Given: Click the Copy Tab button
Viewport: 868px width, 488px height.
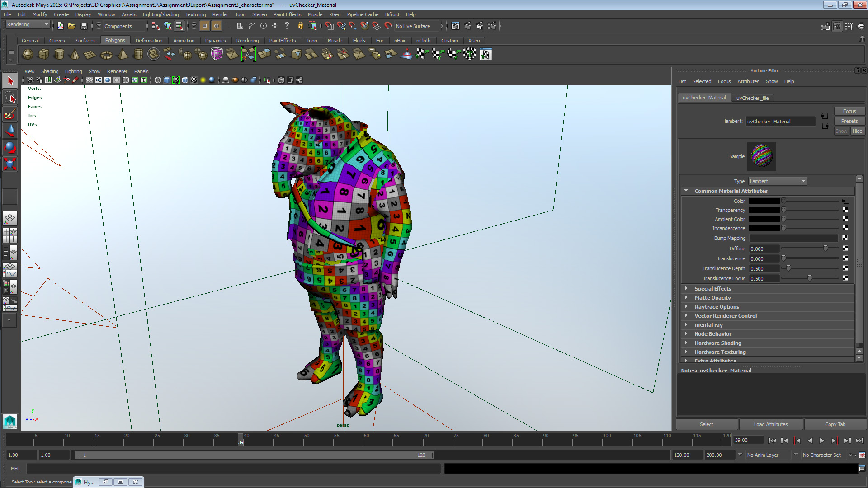Looking at the screenshot, I should (835, 424).
